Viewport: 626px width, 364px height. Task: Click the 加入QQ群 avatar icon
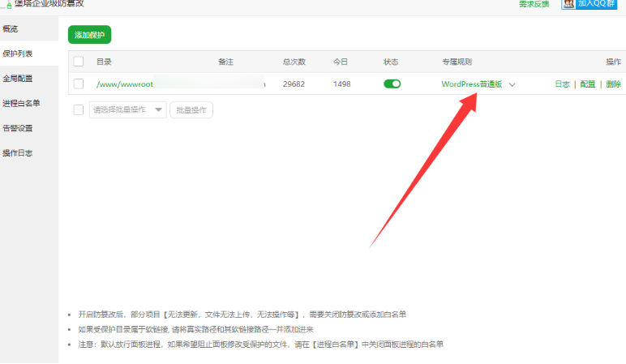(568, 4)
